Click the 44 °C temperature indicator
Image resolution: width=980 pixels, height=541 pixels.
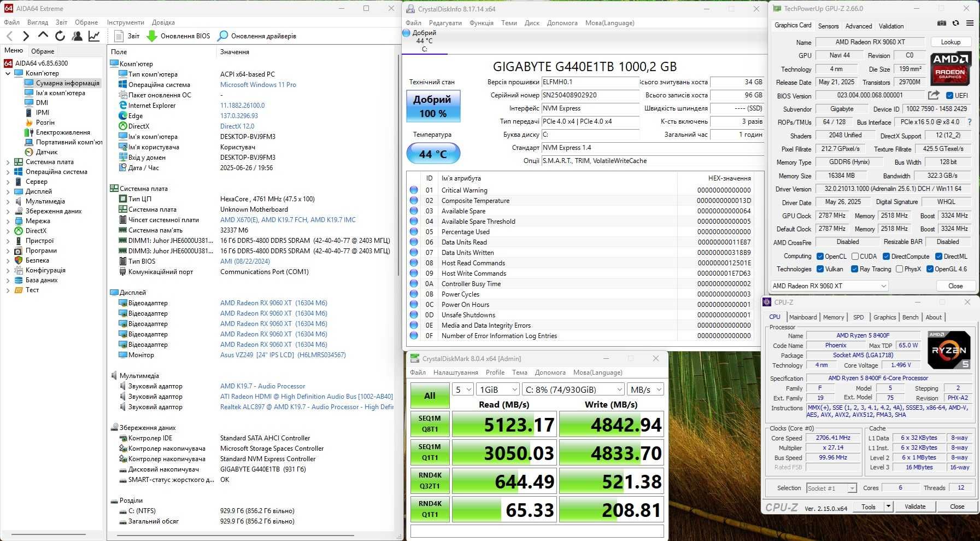click(433, 154)
